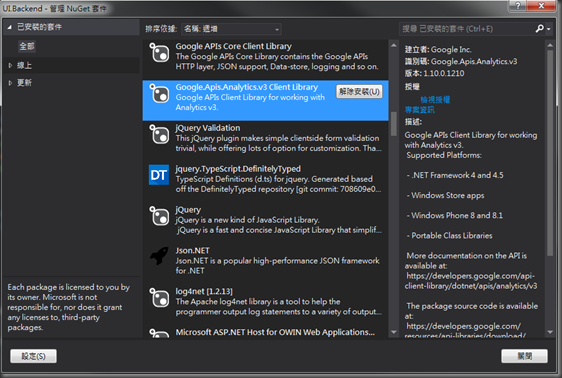Click the log4net package icon

(159, 298)
